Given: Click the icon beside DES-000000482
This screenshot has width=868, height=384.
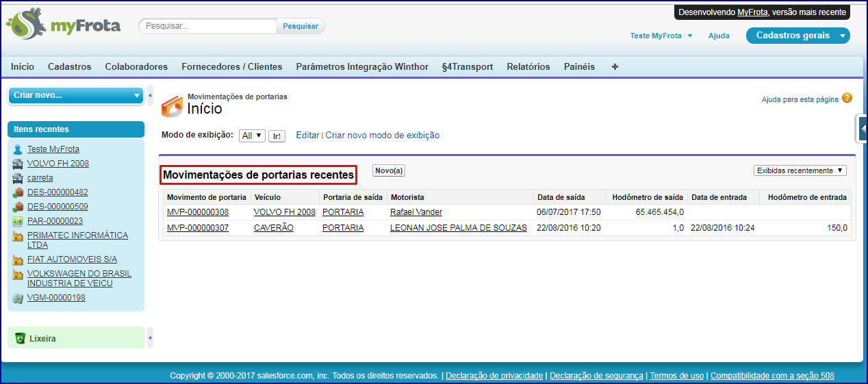Looking at the screenshot, I should [x=18, y=192].
